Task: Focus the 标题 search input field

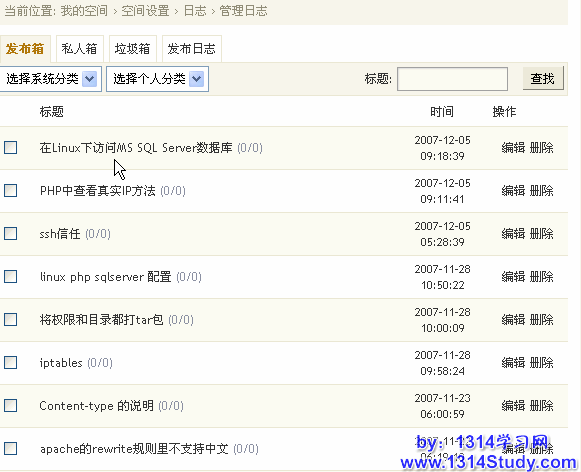Action: pyautogui.click(x=452, y=79)
